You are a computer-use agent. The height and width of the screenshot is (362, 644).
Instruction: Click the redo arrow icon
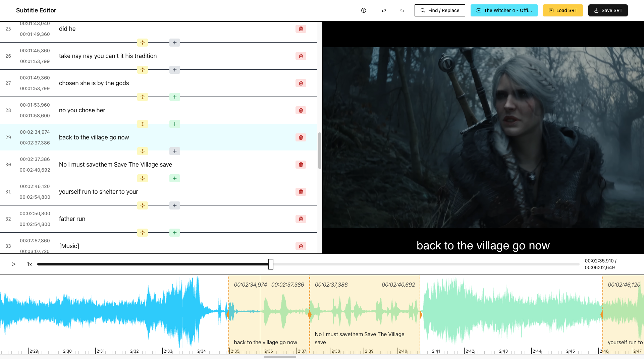402,10
